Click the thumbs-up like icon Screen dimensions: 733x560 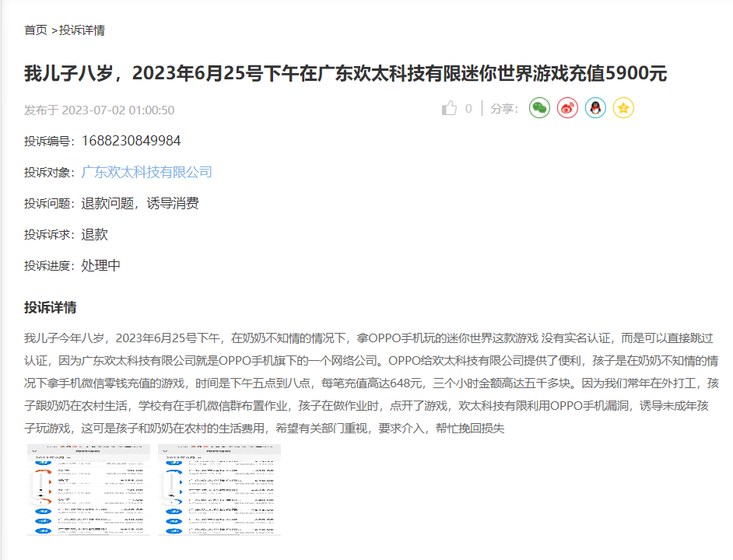[449, 108]
